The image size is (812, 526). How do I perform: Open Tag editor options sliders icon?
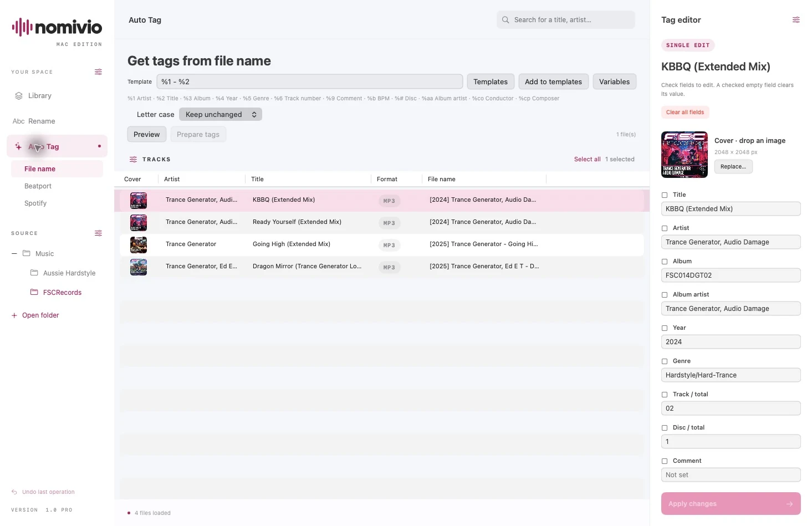point(796,20)
